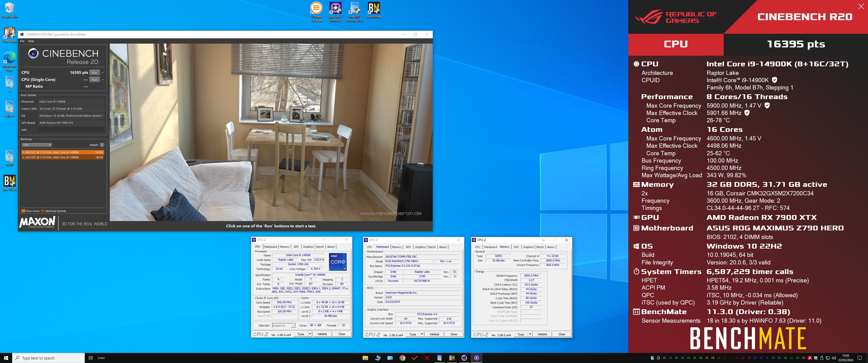Open Tools dropdown arrow in CPU-Z CPU window
This screenshot has width=868, height=363.
click(x=310, y=334)
